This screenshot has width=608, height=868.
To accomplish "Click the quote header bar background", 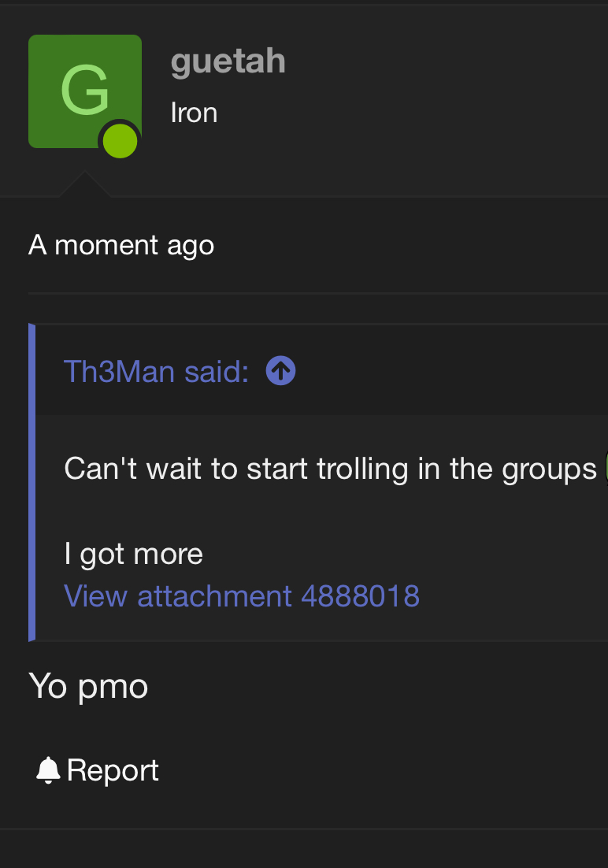I will 441,371.
